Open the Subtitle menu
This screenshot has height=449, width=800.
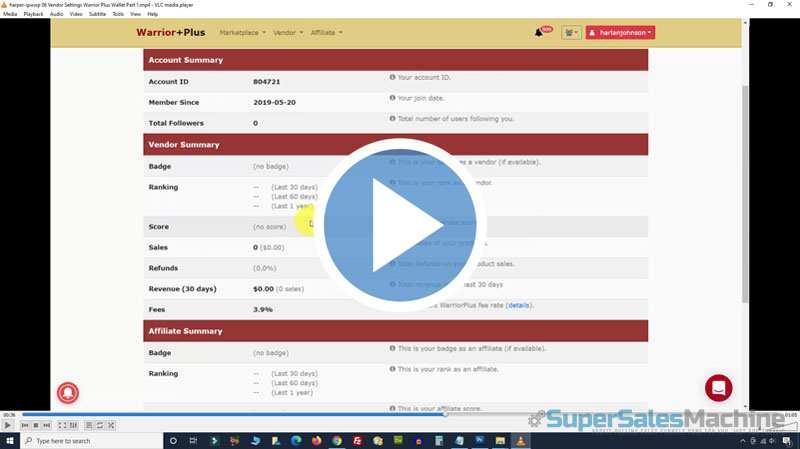pos(97,14)
